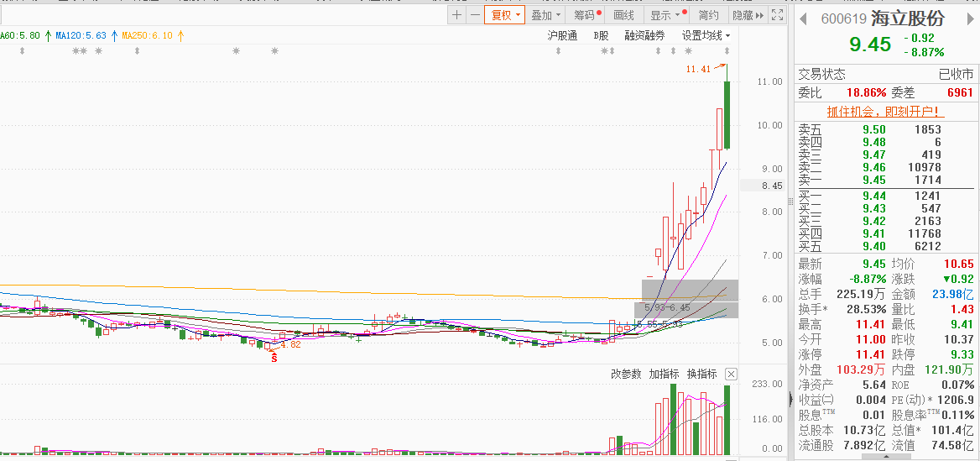The height and width of the screenshot is (461, 980).
Task: Open the 设置均线 moving average dropdown
Action: pyautogui.click(x=705, y=35)
